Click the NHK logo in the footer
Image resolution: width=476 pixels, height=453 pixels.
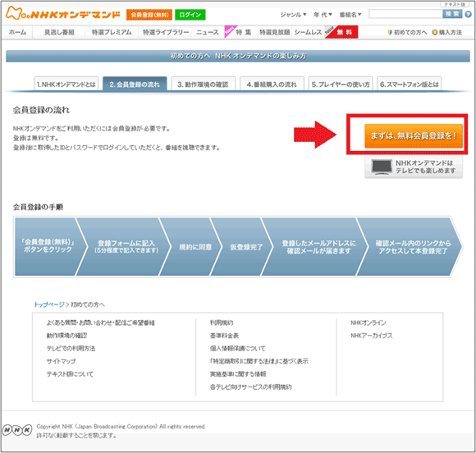pos(17,430)
